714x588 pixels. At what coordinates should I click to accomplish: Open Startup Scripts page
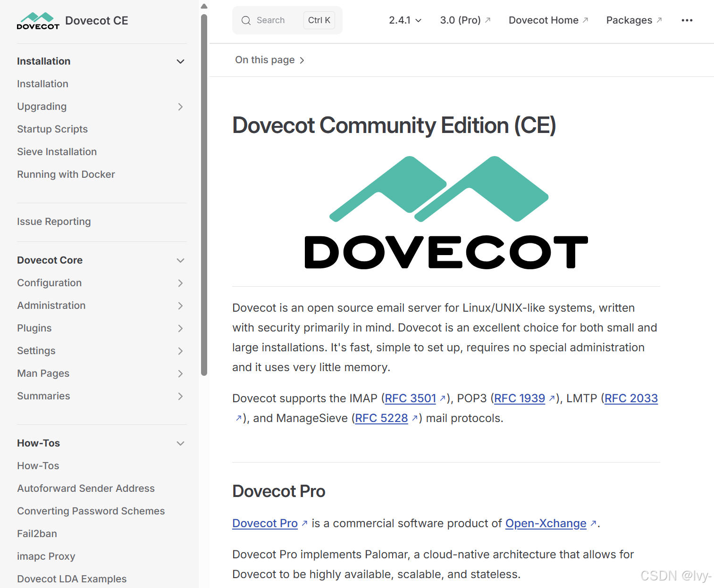[52, 129]
